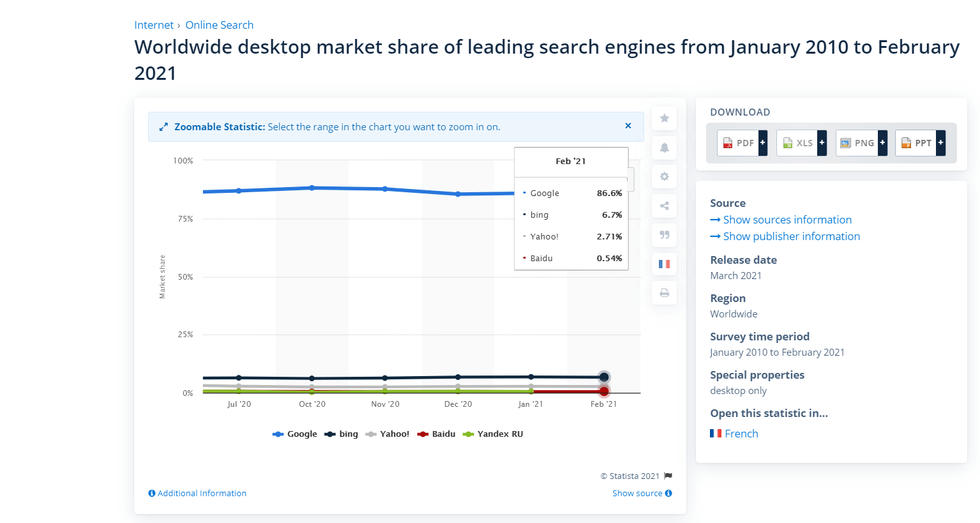Click plus button next to PPT
This screenshot has height=523, width=980.
[940, 143]
